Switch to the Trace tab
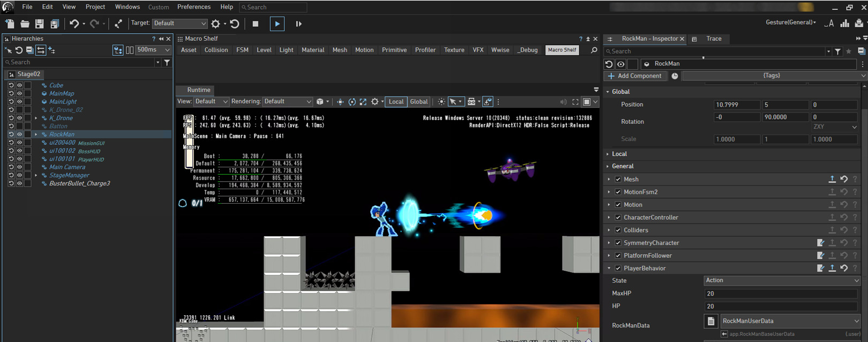The width and height of the screenshot is (868, 342). (x=713, y=39)
